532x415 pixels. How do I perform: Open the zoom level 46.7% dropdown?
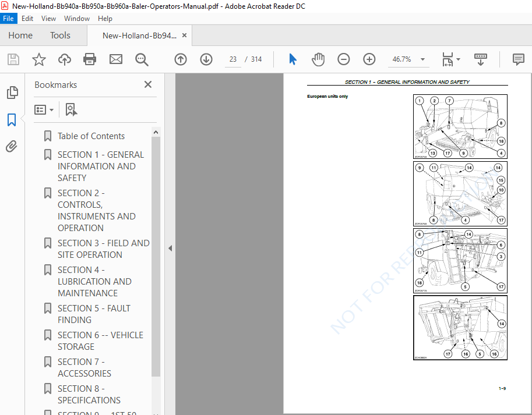(x=423, y=59)
